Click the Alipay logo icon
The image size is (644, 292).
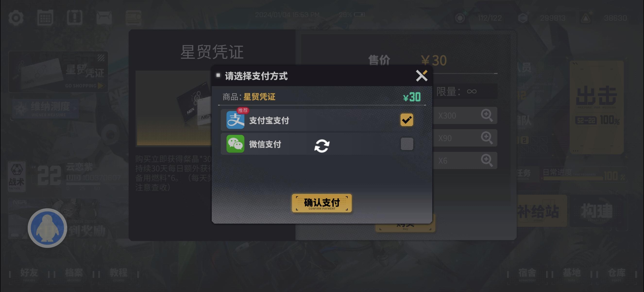pos(235,120)
